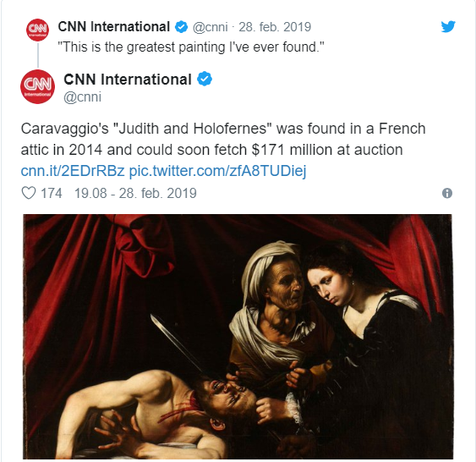Click the large verified badge by CNN International

click(205, 79)
